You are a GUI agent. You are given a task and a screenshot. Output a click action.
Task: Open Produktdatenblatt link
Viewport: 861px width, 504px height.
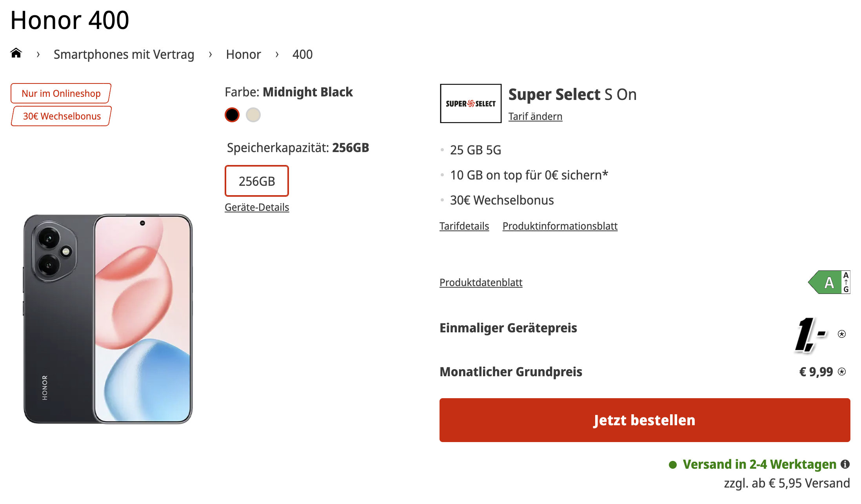pos(481,283)
